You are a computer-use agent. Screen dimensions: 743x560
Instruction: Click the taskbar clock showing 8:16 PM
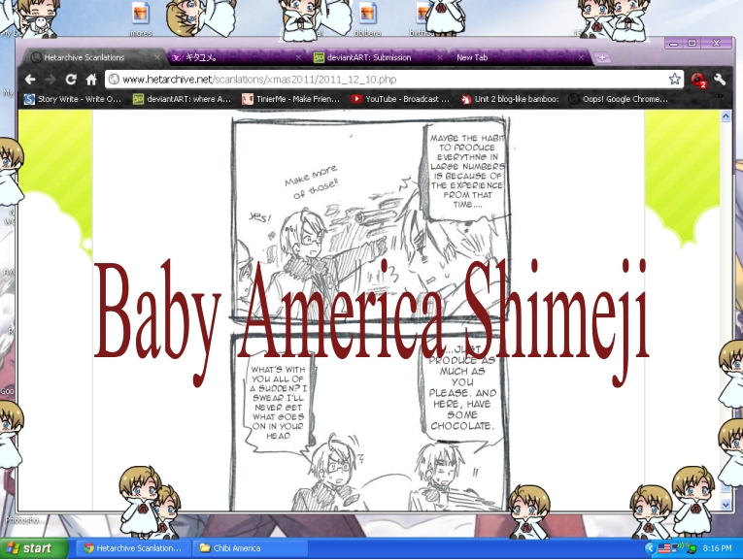pyautogui.click(x=717, y=548)
